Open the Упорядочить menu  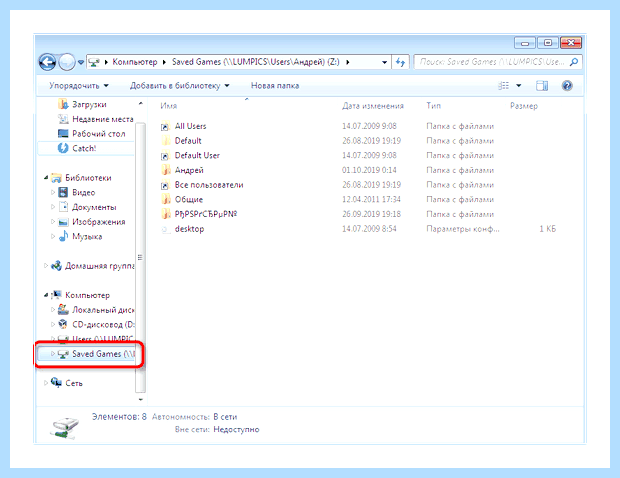(x=79, y=85)
